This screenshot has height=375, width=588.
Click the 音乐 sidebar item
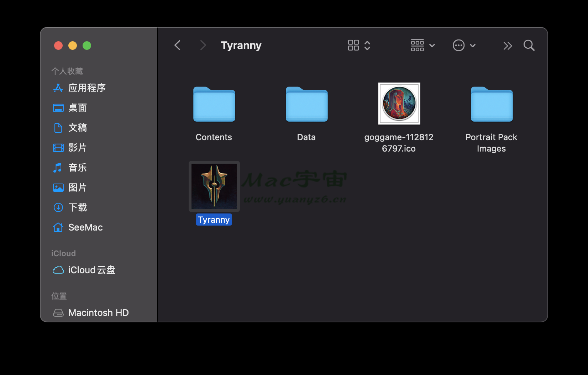tap(77, 168)
